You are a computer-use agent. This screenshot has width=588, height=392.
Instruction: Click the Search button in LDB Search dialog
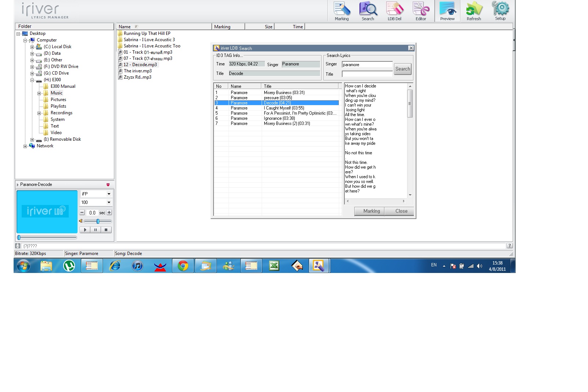tap(402, 69)
